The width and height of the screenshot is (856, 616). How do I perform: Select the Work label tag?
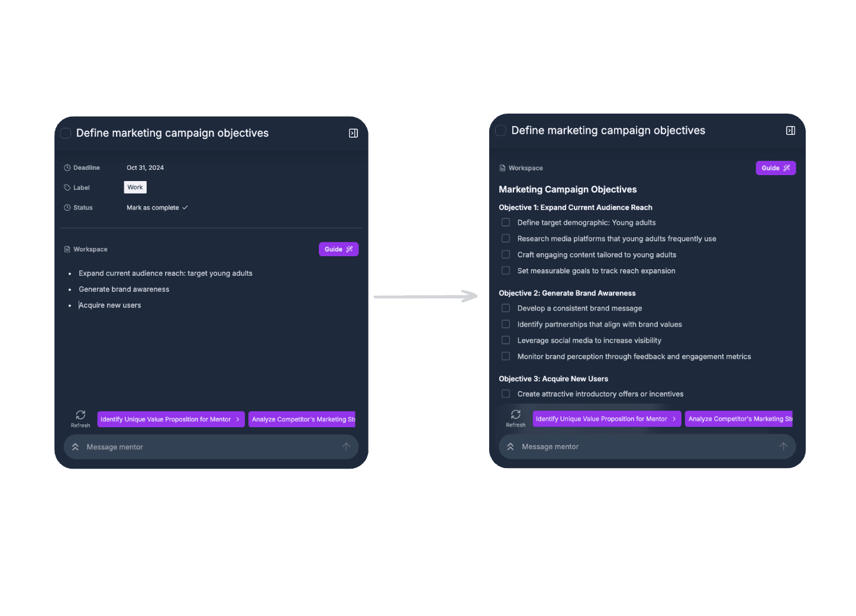click(x=135, y=187)
